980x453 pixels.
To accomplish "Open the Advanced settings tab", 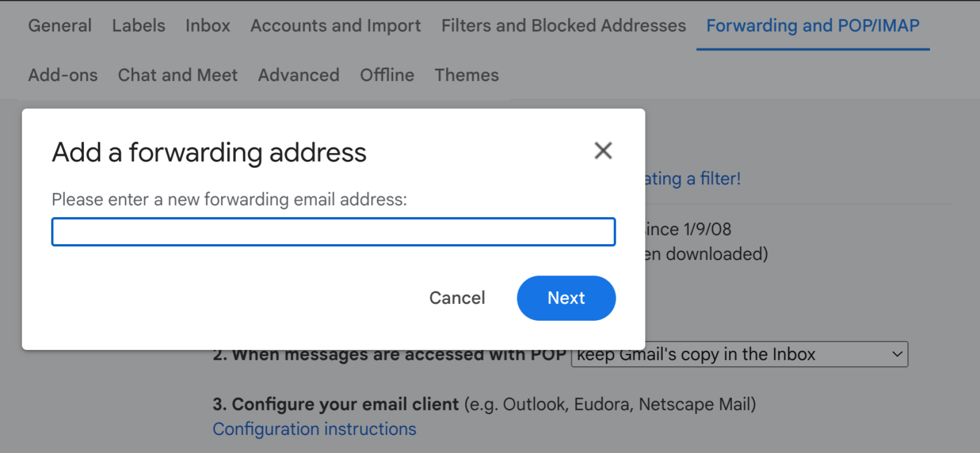I will coord(299,75).
